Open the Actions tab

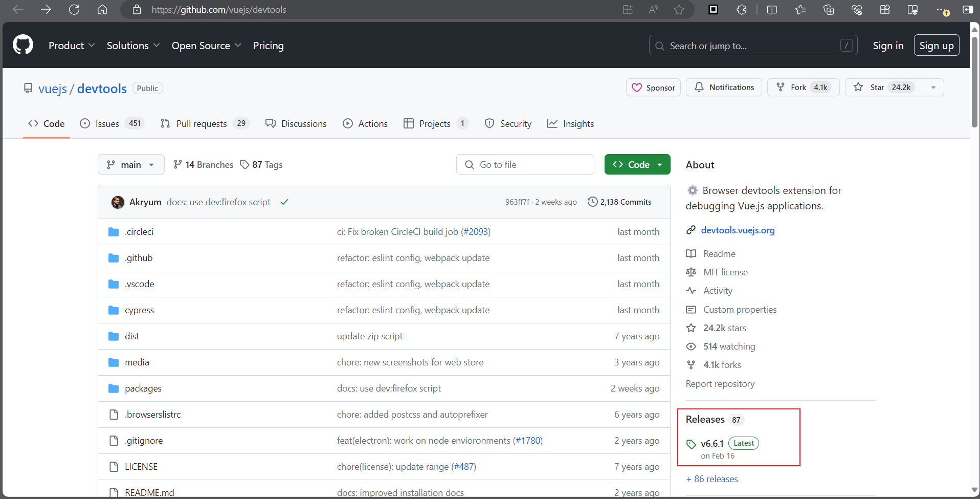[x=365, y=123]
